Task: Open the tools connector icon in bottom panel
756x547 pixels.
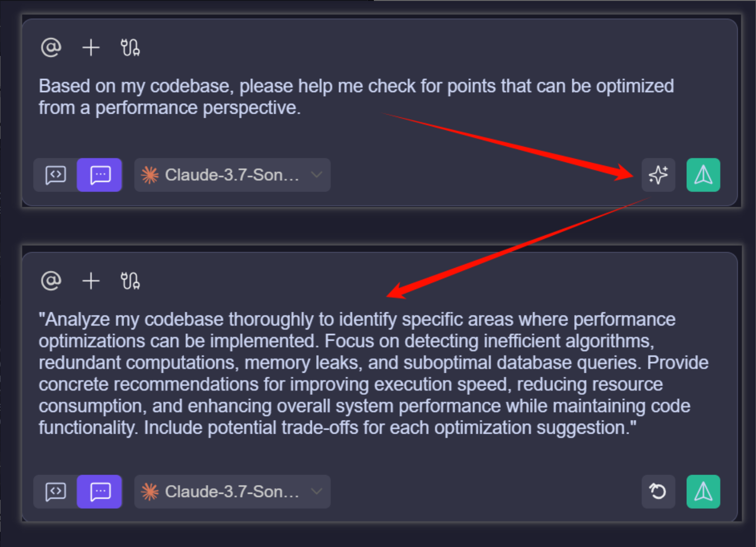Action: (x=130, y=281)
